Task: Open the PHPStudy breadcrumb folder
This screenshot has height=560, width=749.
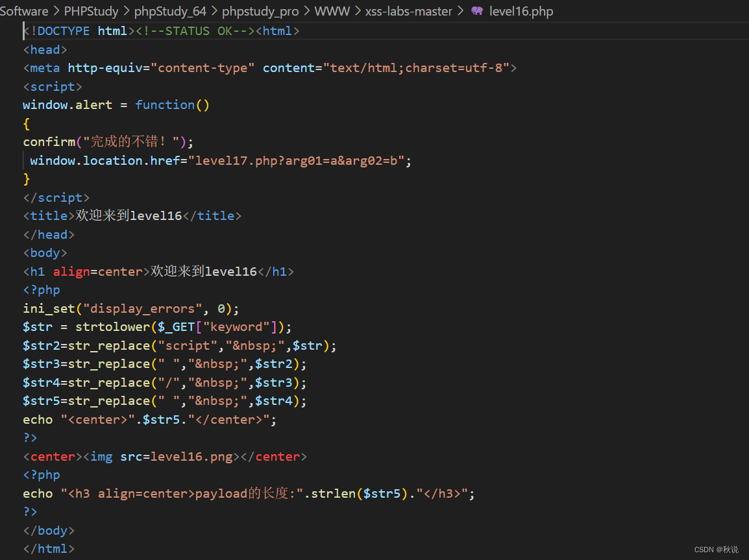Action: pos(92,11)
